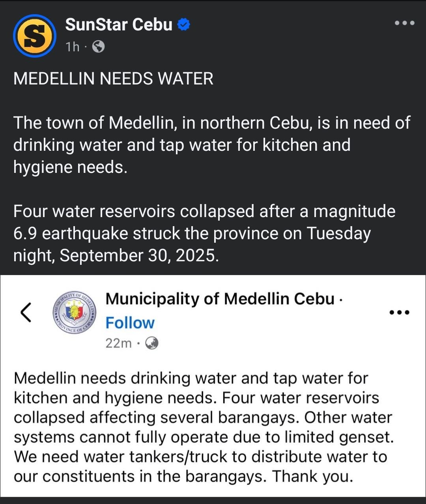
Task: Click the "We need water tankers/truck" sentence
Action: click(200, 457)
